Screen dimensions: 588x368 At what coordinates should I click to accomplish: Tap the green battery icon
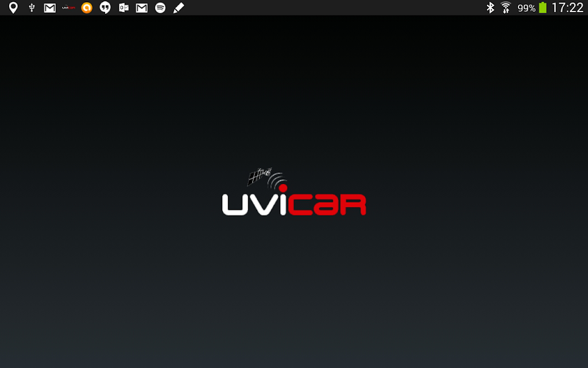pos(543,7)
